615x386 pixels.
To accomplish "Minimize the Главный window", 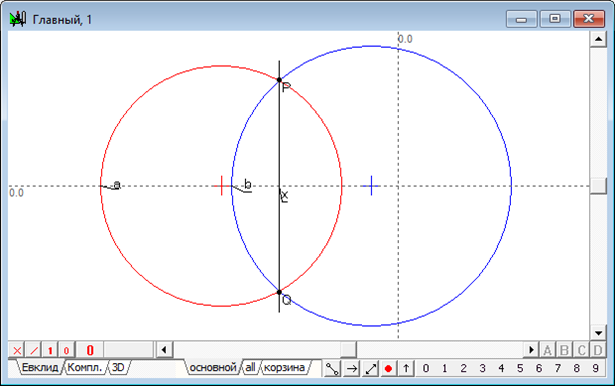I will click(x=521, y=18).
